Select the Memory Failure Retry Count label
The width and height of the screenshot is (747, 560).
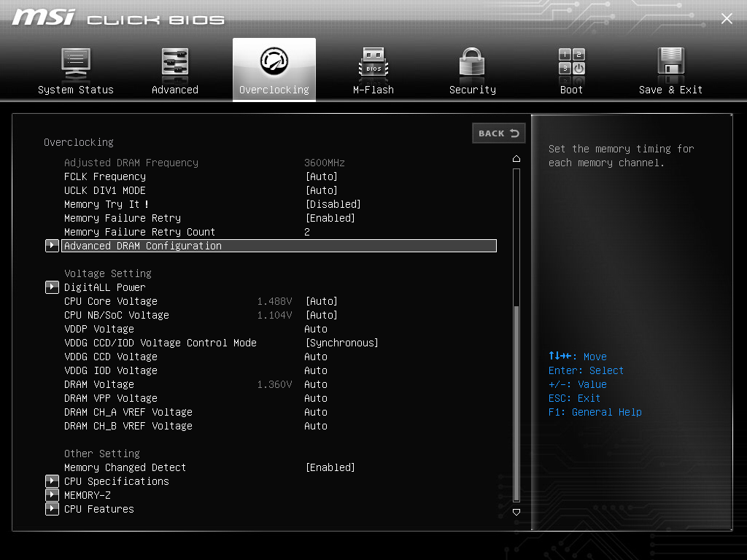(139, 232)
